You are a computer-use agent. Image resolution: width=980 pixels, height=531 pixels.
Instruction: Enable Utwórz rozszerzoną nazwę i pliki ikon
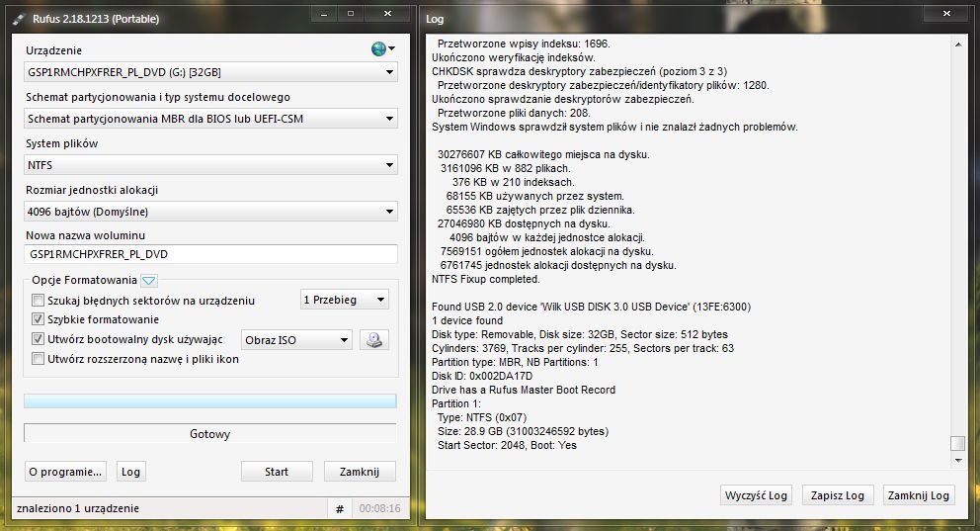tap(39, 359)
